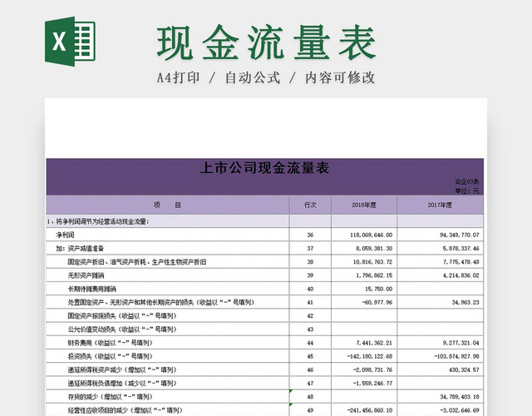
Task: Click the sheet heading 上市公司现金流量表
Action: click(264, 168)
